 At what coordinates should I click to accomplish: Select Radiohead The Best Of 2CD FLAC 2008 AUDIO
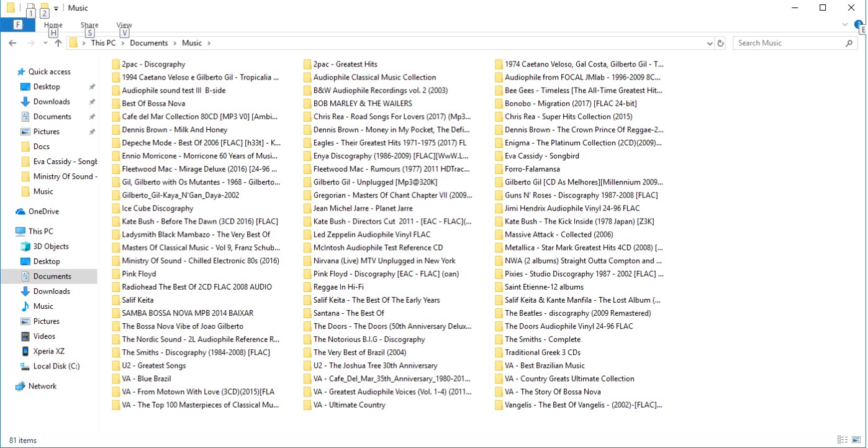tap(197, 286)
